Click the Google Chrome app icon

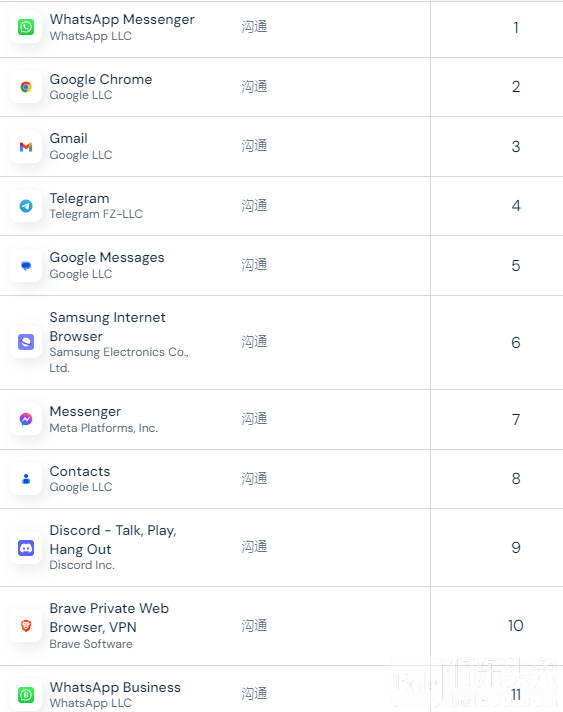pyautogui.click(x=26, y=87)
